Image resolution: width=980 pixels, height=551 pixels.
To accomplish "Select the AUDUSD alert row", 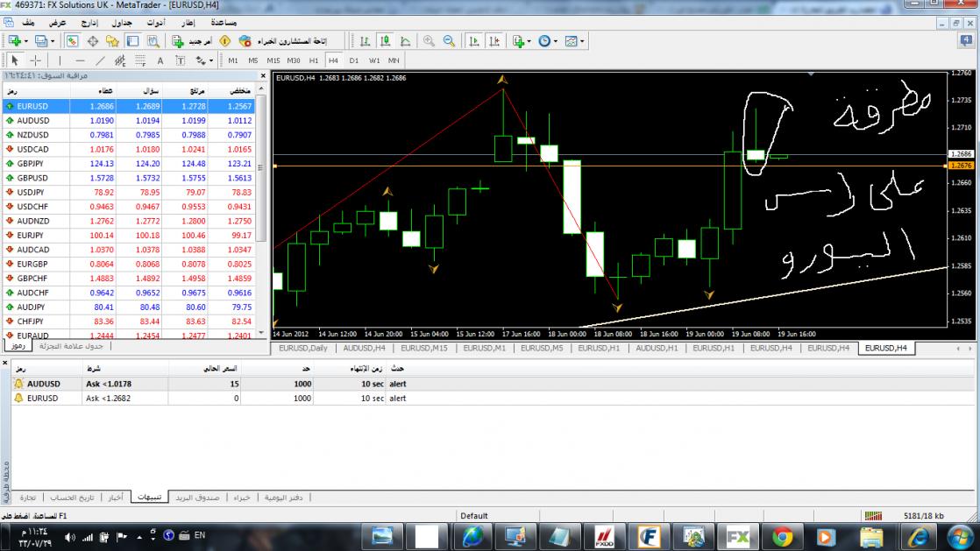I will click(x=494, y=384).
